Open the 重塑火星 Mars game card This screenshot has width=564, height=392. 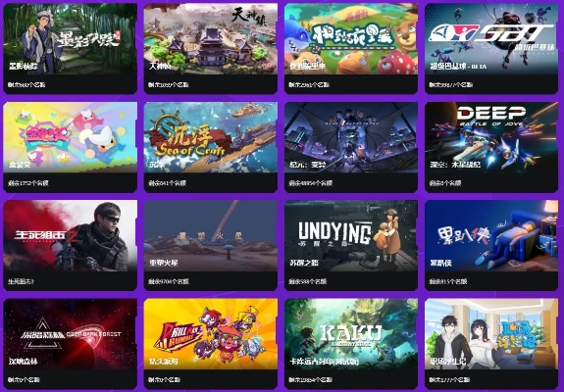[x=211, y=245]
